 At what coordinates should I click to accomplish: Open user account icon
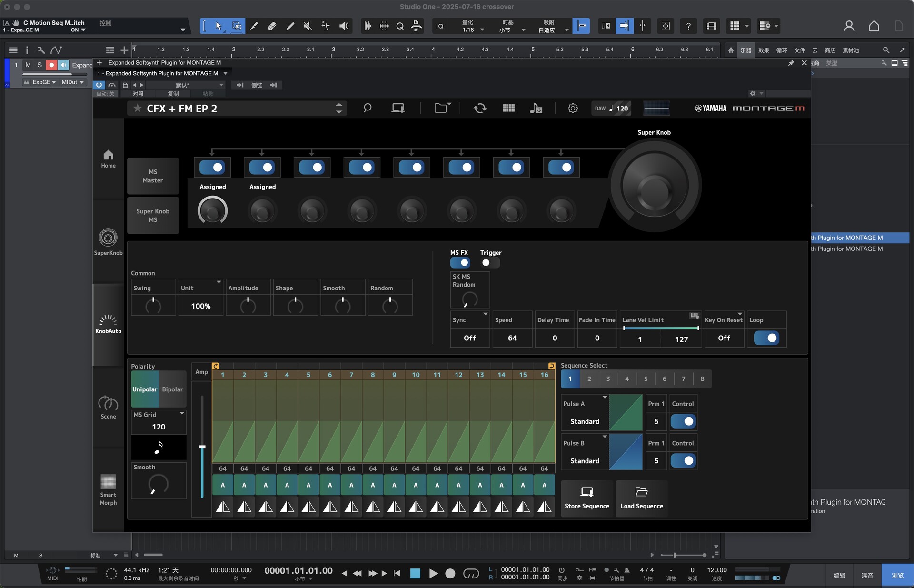[849, 26]
